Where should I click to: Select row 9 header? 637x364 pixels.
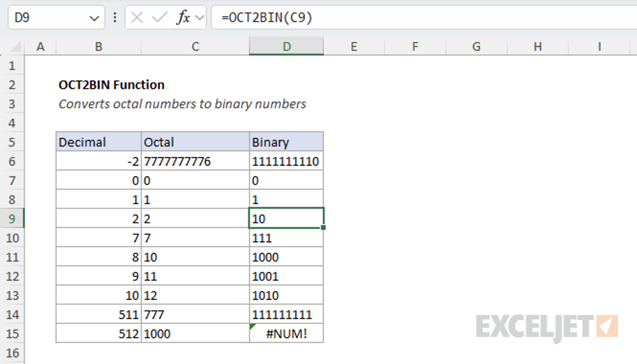pos(11,218)
